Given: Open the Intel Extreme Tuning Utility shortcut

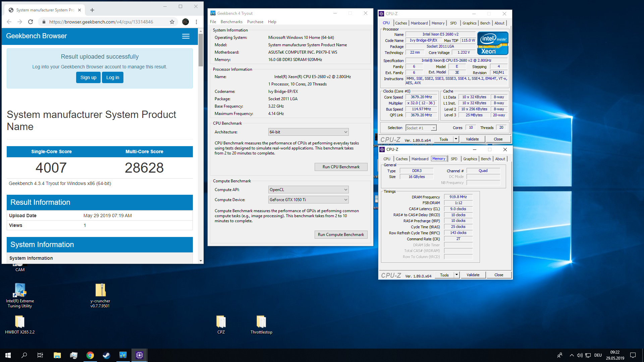Looking at the screenshot, I should [20, 295].
